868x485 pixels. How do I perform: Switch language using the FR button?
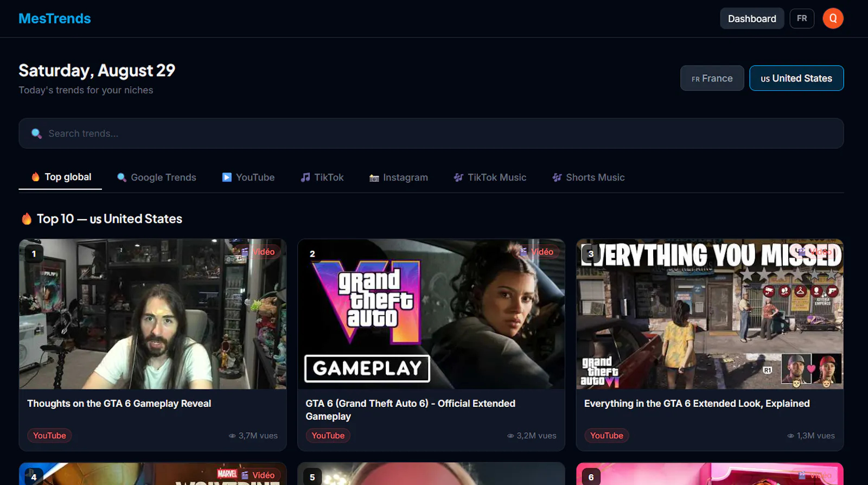pos(802,18)
